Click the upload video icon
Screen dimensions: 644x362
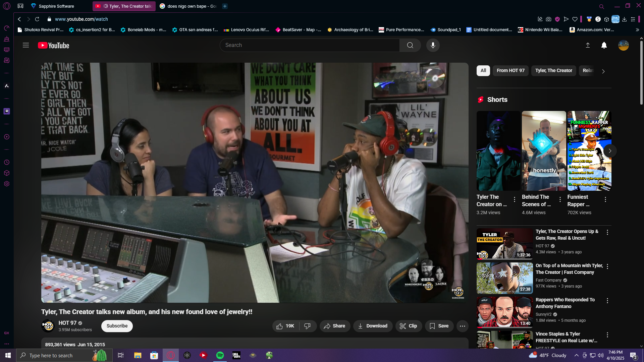[x=588, y=45]
